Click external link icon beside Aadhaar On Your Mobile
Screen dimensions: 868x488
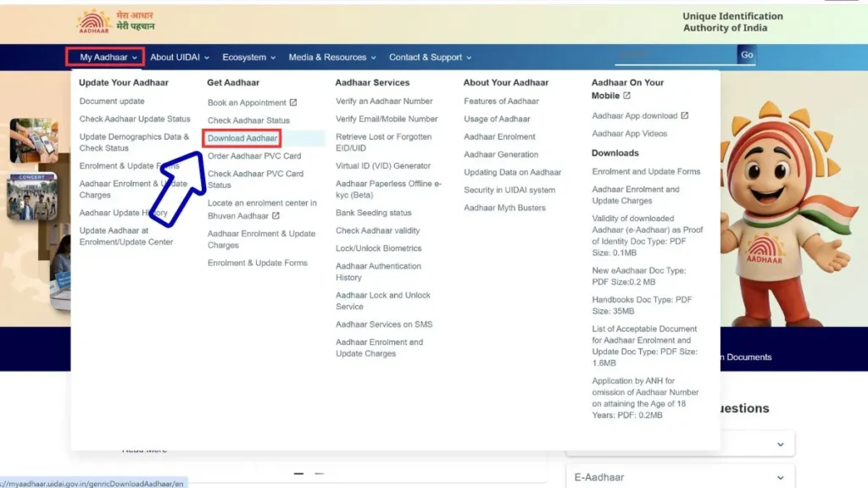626,95
